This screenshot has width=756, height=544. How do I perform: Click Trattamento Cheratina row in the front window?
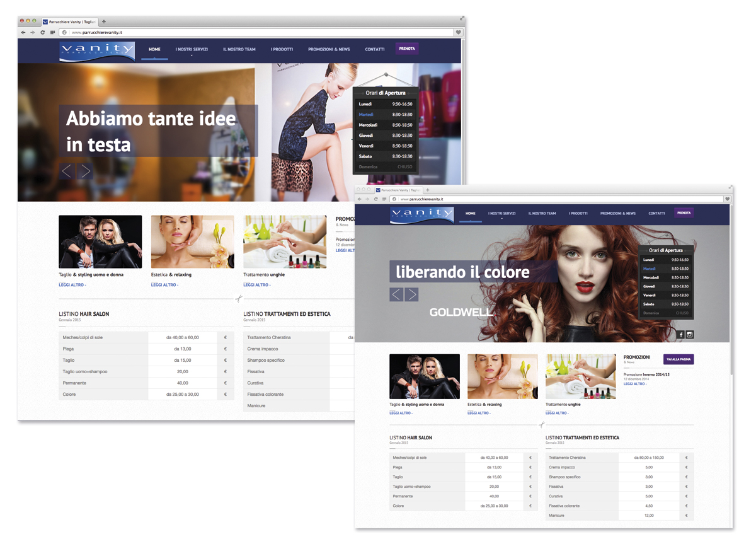pos(620,458)
